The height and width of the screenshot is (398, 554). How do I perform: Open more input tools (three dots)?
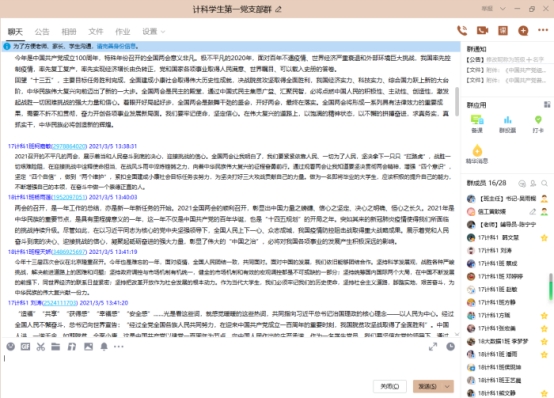[x=119, y=347]
